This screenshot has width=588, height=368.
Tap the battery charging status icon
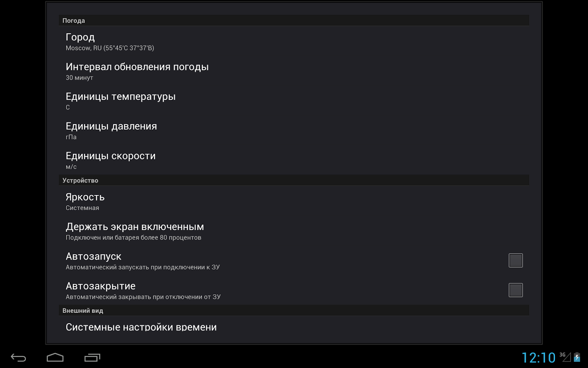(x=577, y=357)
